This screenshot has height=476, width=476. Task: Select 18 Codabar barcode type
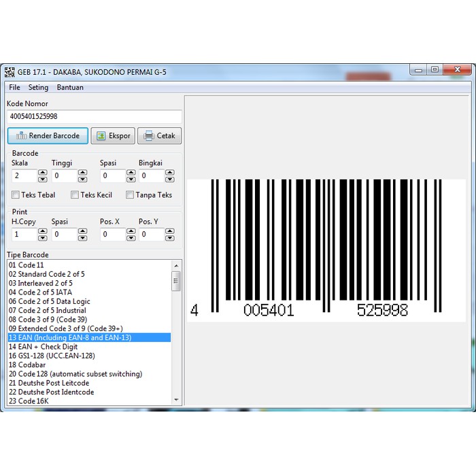point(89,365)
